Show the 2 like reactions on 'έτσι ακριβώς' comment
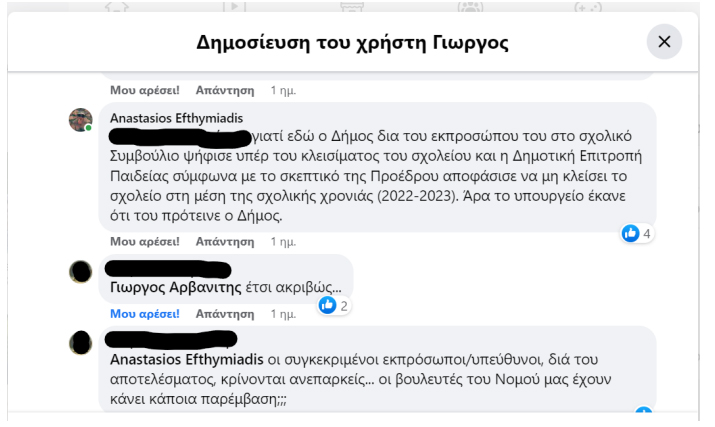The image size is (715, 427). [334, 305]
